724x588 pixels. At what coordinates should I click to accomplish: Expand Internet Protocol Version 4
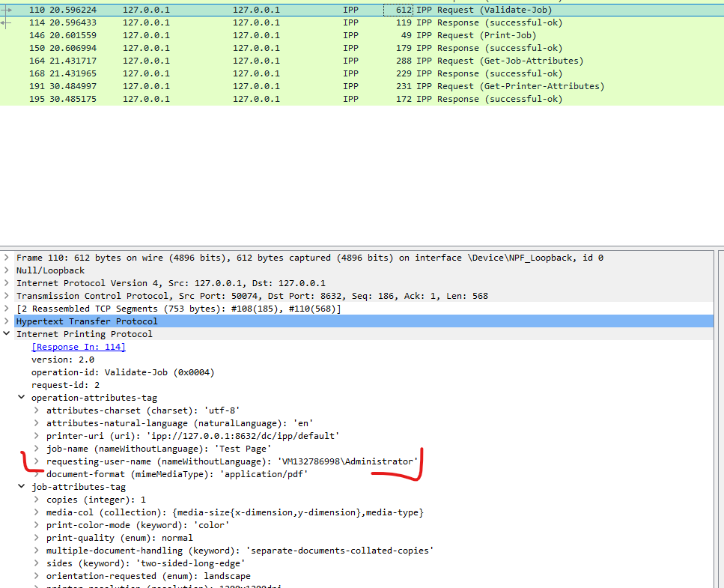8,282
